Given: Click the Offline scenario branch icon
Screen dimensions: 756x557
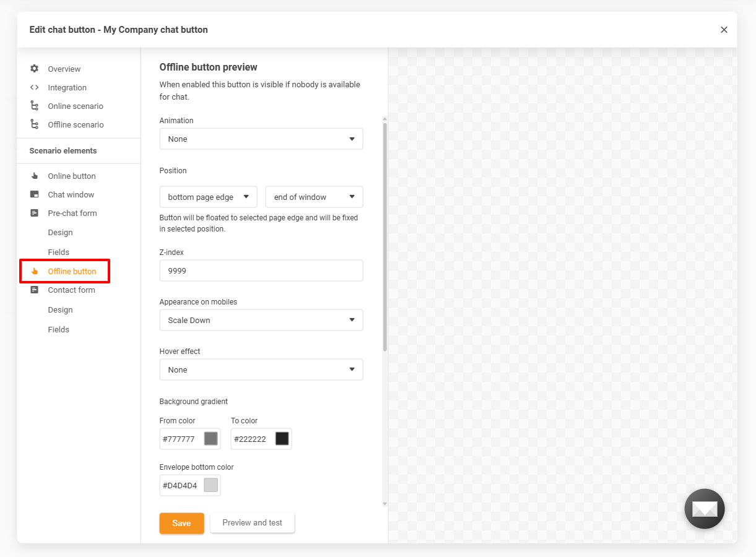Looking at the screenshot, I should 35,124.
